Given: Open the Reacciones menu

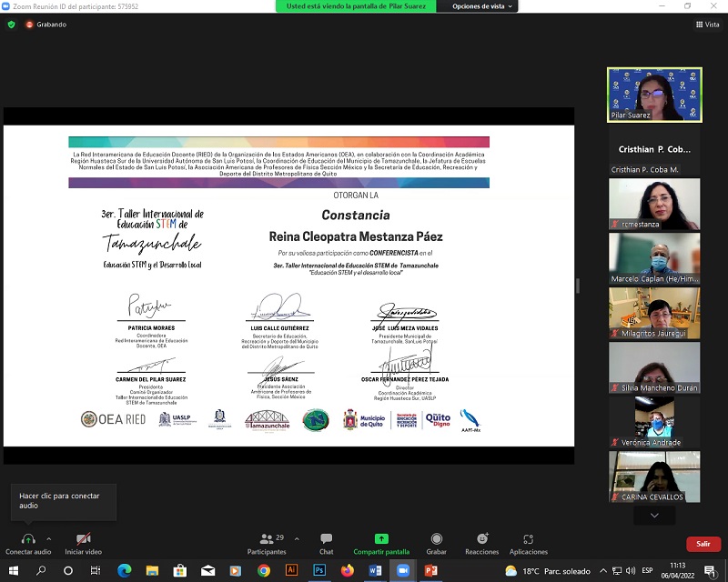Looking at the screenshot, I should pyautogui.click(x=482, y=544).
